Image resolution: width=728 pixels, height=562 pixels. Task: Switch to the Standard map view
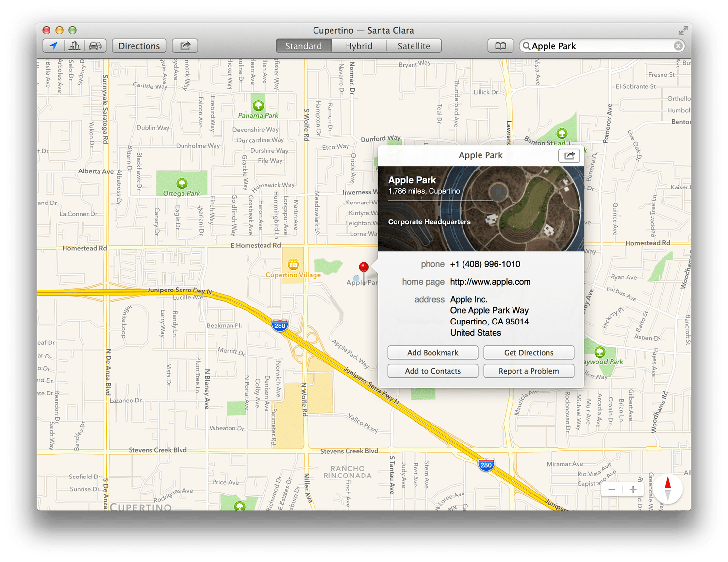tap(304, 46)
